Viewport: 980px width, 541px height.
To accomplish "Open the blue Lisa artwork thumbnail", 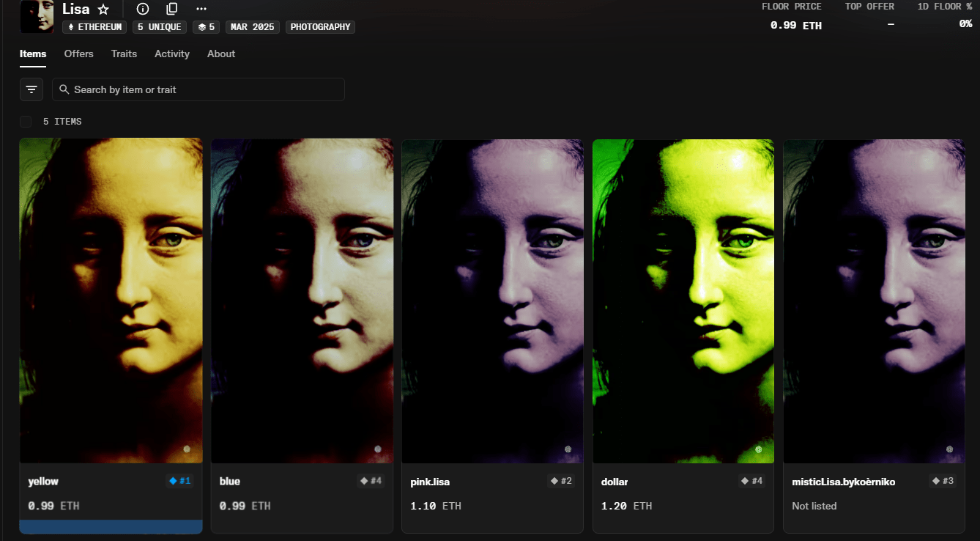I will pos(302,301).
